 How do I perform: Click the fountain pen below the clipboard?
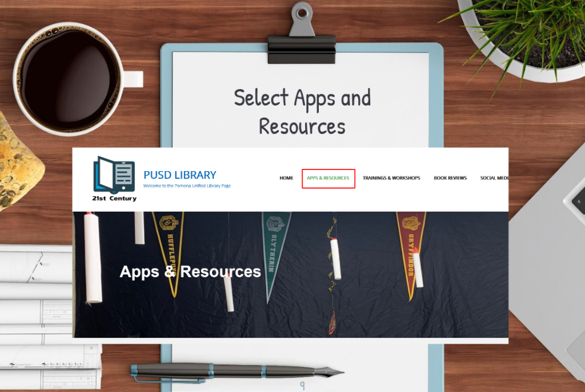point(237,371)
